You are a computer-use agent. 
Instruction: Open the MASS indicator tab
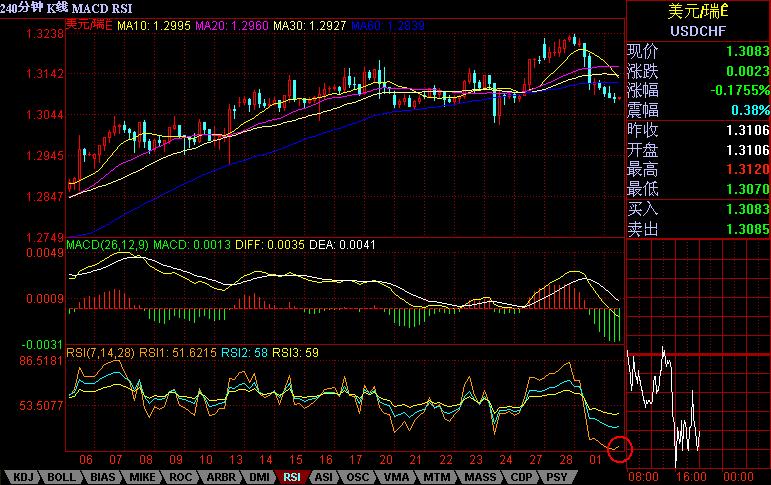click(x=480, y=477)
